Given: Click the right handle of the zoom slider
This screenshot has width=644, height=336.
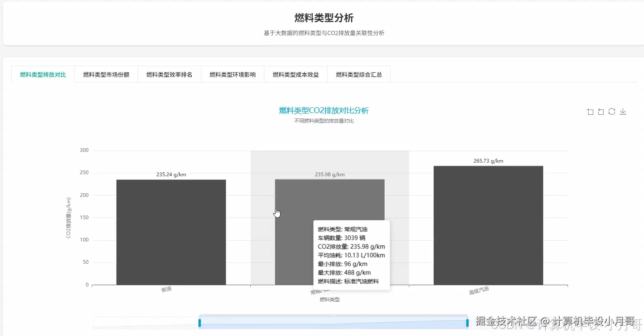Looking at the screenshot, I should click(x=467, y=322).
